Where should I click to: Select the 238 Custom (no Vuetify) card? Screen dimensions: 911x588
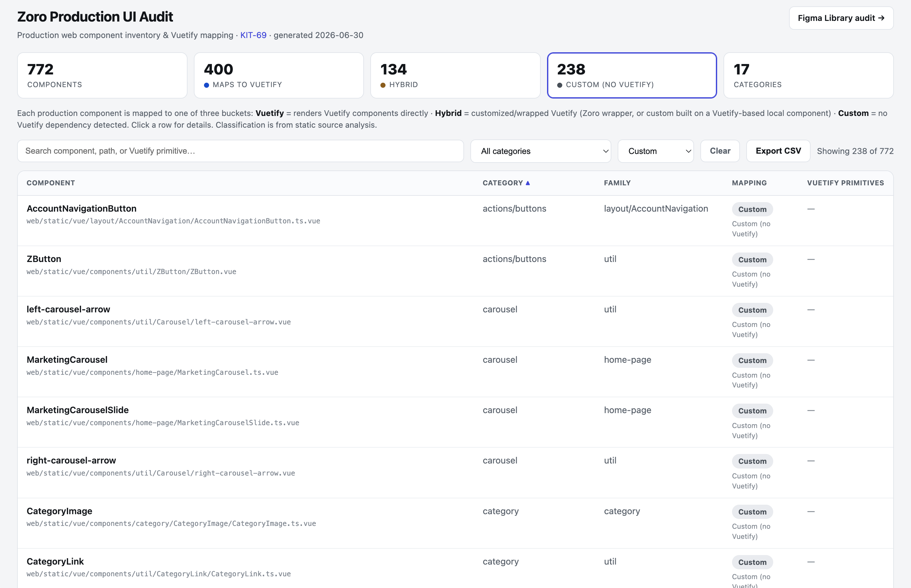click(632, 75)
